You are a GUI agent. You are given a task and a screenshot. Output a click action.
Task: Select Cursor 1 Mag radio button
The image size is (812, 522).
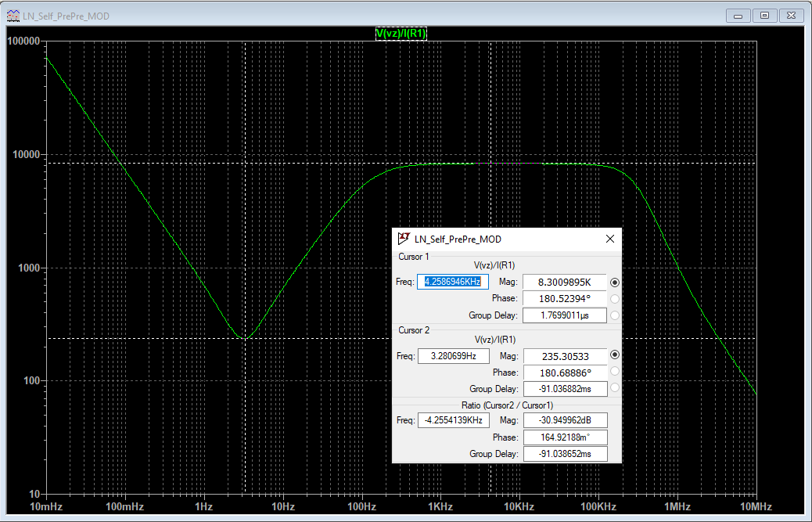tap(615, 283)
